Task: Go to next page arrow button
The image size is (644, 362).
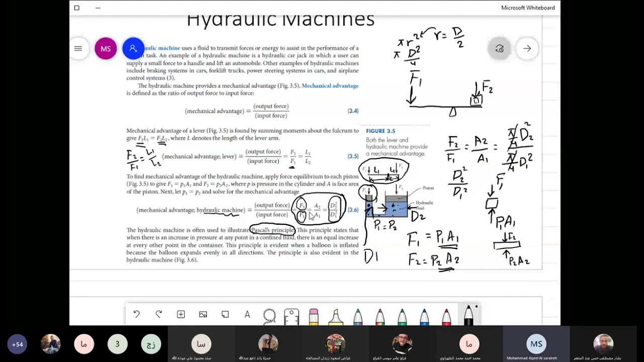Action: [527, 49]
